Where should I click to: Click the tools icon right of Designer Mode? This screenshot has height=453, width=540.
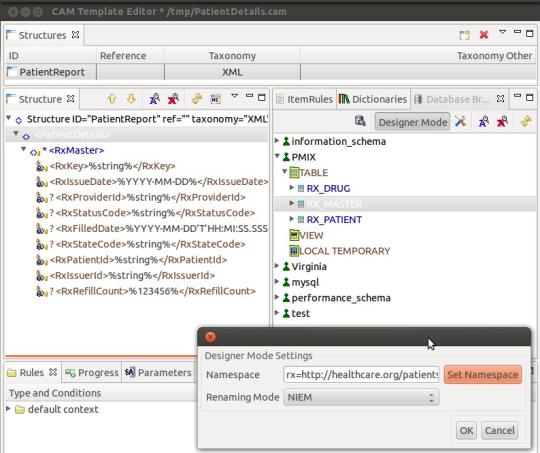[460, 121]
